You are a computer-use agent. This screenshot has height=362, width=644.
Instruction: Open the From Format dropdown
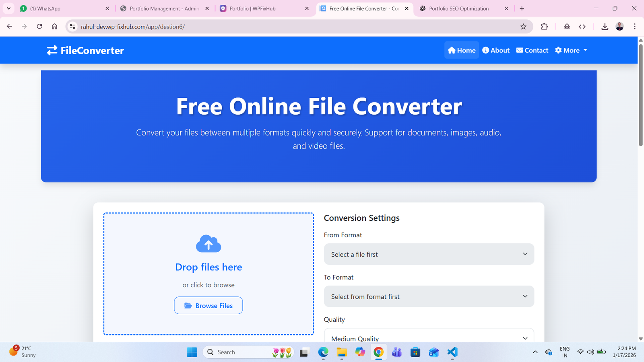click(429, 254)
